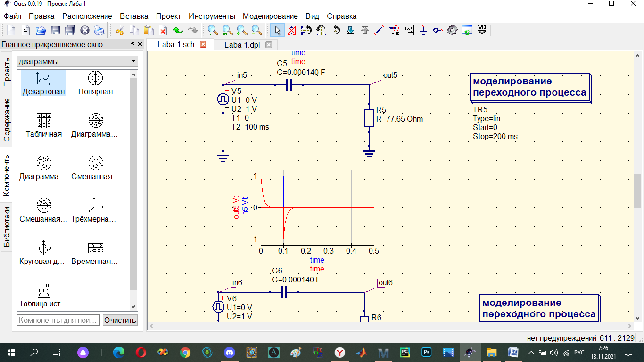644x362 pixels.
Task: Redo the last action
Action: click(192, 31)
